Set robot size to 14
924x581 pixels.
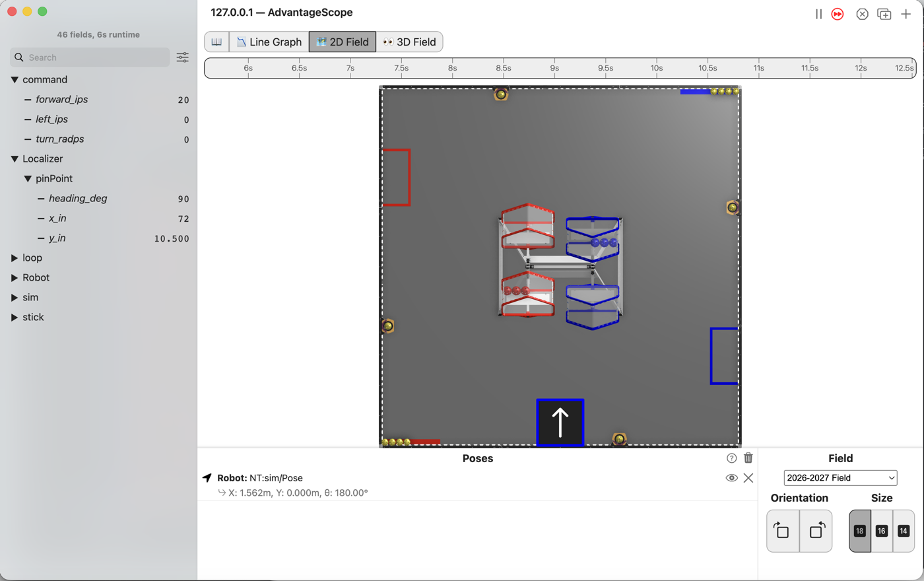tap(904, 531)
